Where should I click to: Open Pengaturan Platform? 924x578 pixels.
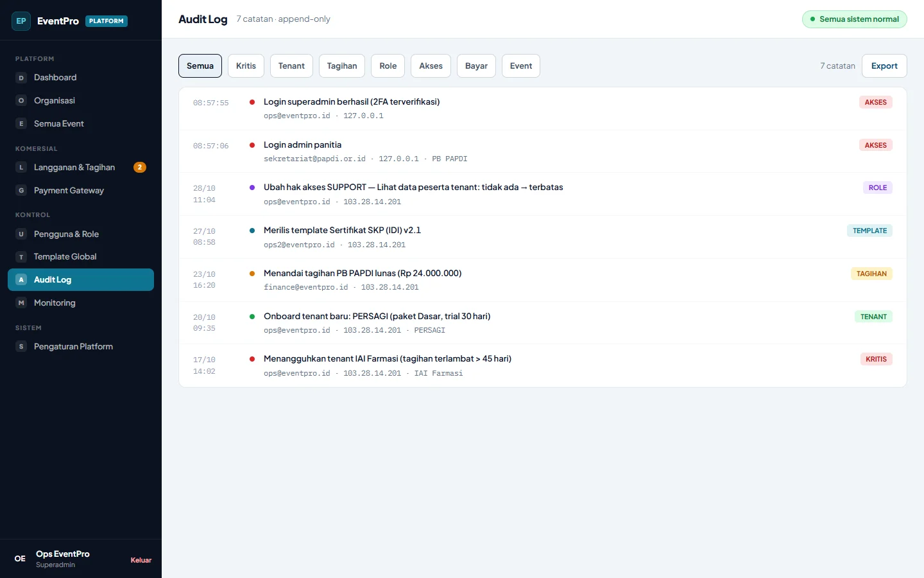[81, 347]
